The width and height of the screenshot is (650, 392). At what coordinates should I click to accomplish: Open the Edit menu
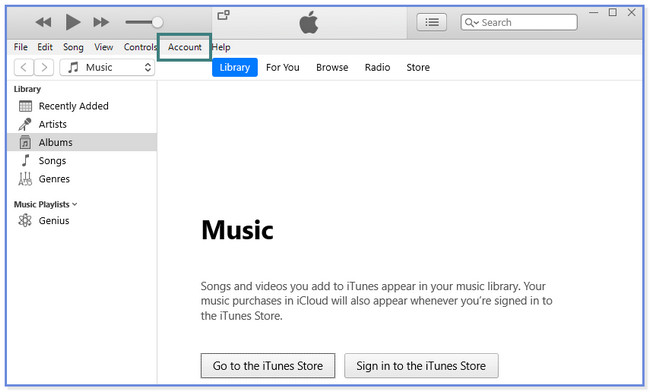45,47
